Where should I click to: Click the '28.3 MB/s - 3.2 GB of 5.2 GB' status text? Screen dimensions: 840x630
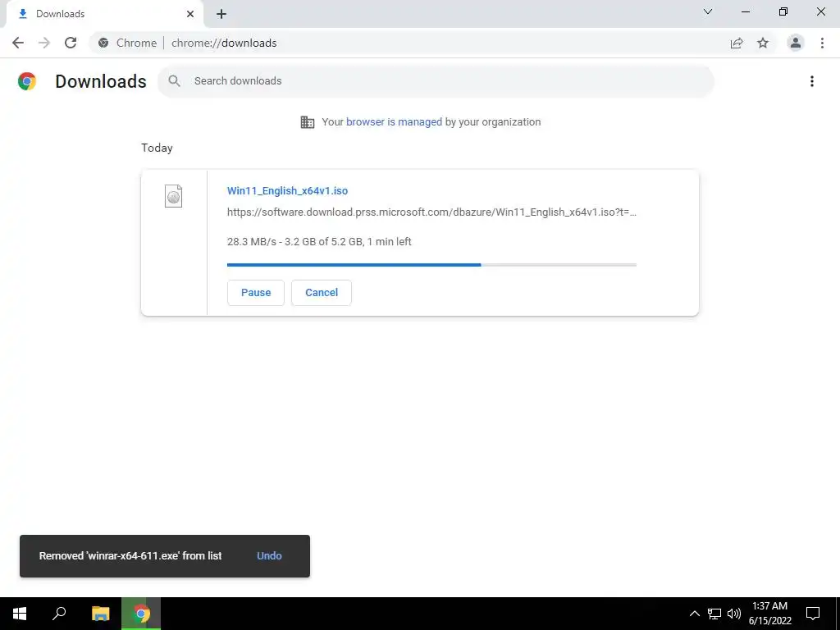coord(319,242)
